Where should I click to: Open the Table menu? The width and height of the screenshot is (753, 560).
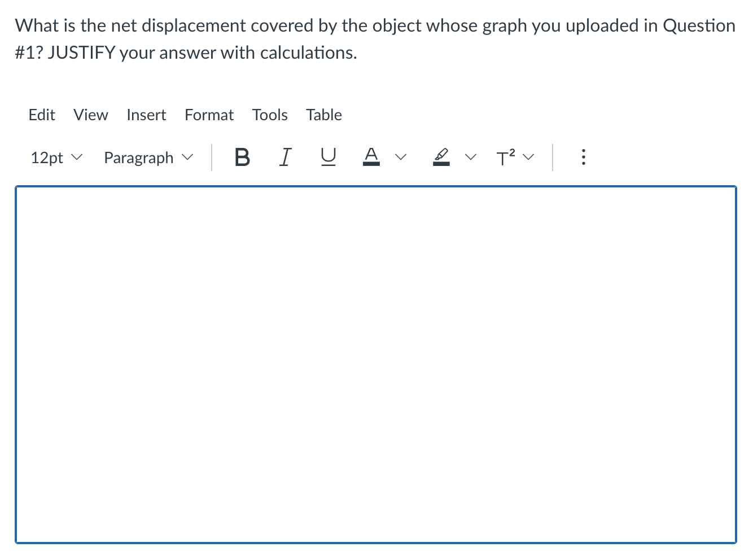323,115
